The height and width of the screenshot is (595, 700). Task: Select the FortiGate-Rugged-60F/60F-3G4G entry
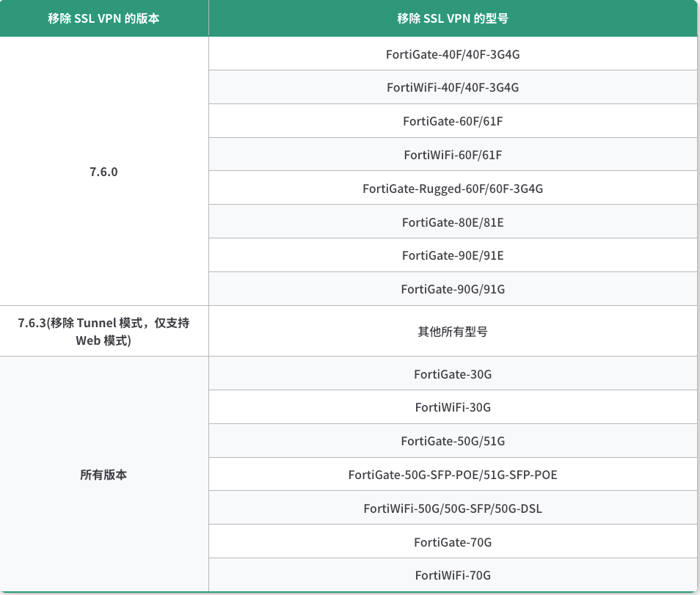pos(453,189)
